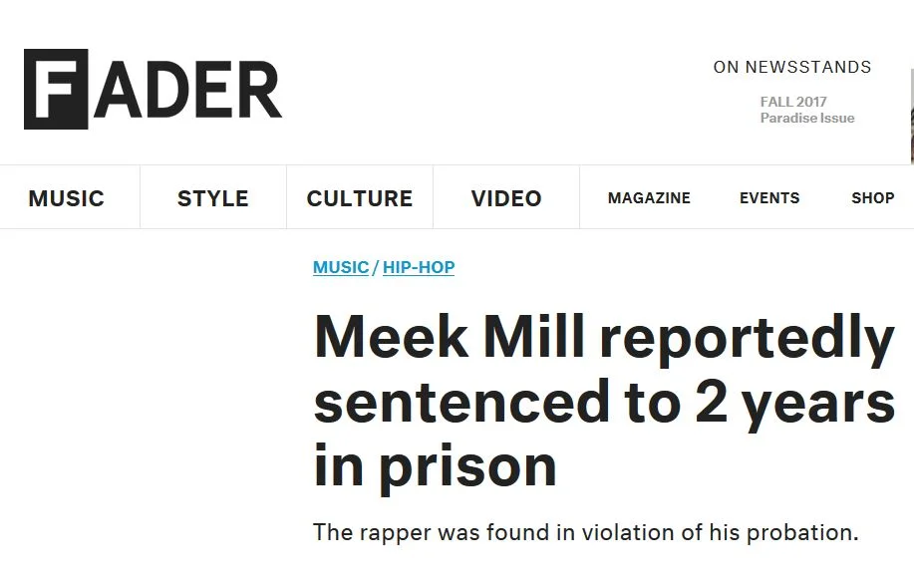Open the VIDEO section
The image size is (914, 588).
pyautogui.click(x=506, y=198)
